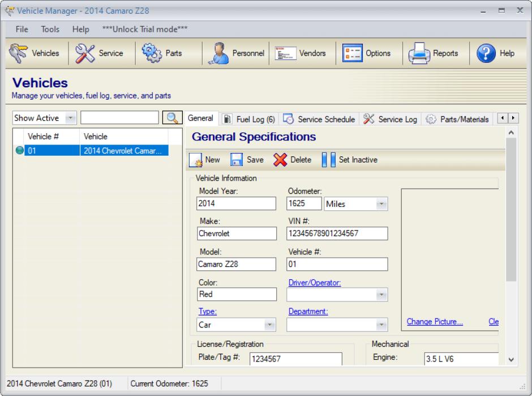Click Current Odometer: 1625 in status bar
This screenshot has width=532, height=396.
coord(169,384)
